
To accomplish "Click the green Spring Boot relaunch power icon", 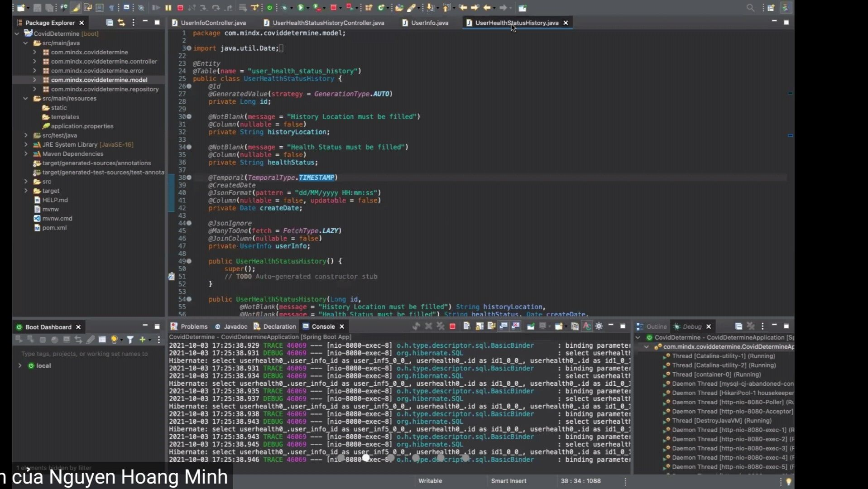I will pos(270,8).
